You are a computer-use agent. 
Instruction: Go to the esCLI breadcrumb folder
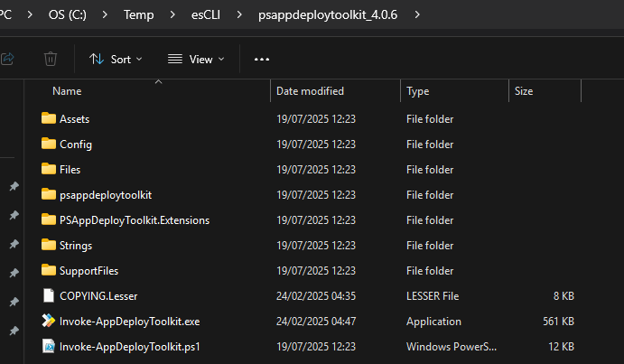click(x=206, y=14)
